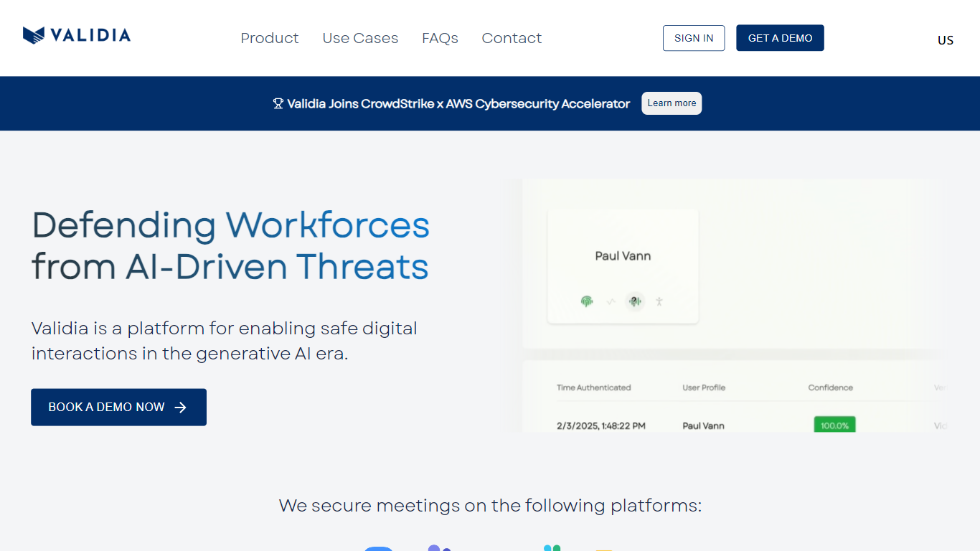Open the Use Cases menu
The width and height of the screenshot is (980, 551).
(360, 38)
